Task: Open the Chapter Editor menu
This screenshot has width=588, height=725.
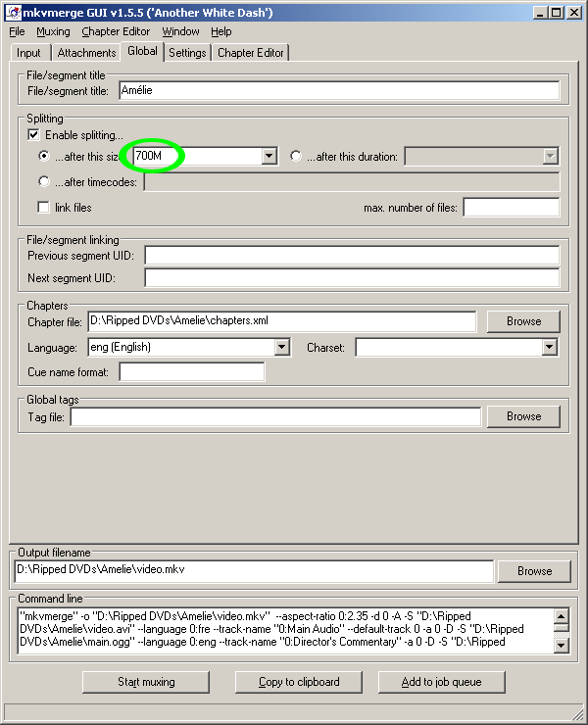Action: [x=116, y=31]
